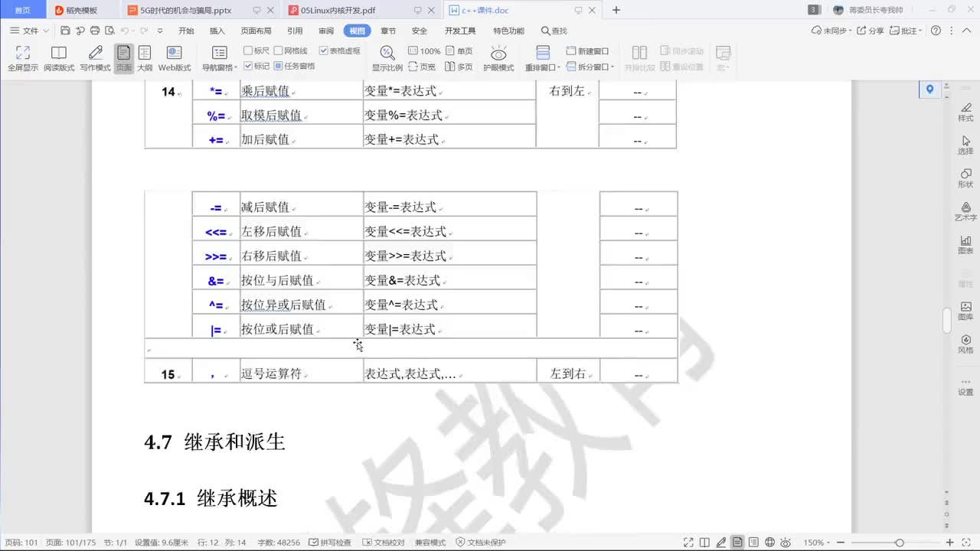Open the File (文件) menu dropdown
The width and height of the screenshot is (980, 551).
[29, 31]
